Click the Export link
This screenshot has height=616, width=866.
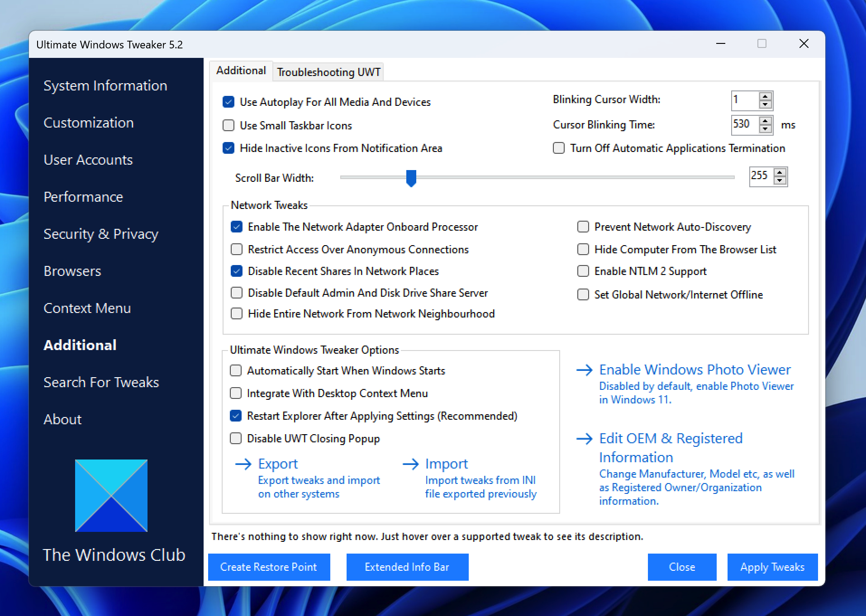click(x=278, y=464)
